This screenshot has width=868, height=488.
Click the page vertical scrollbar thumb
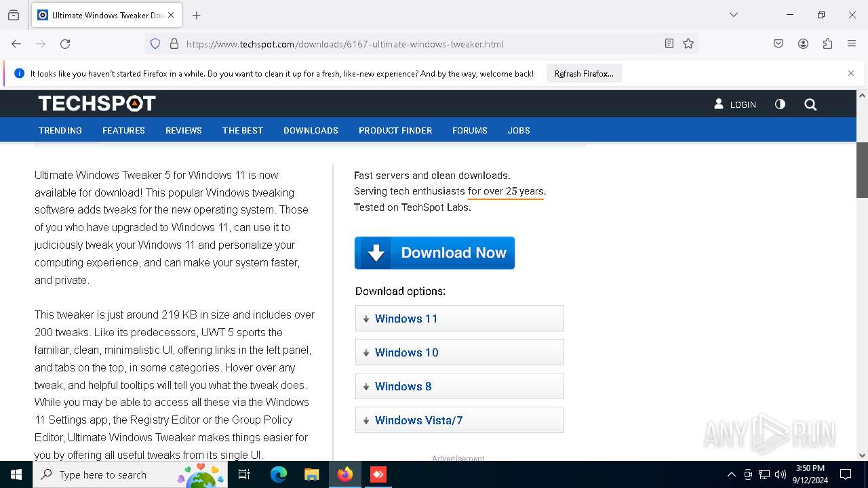862,170
